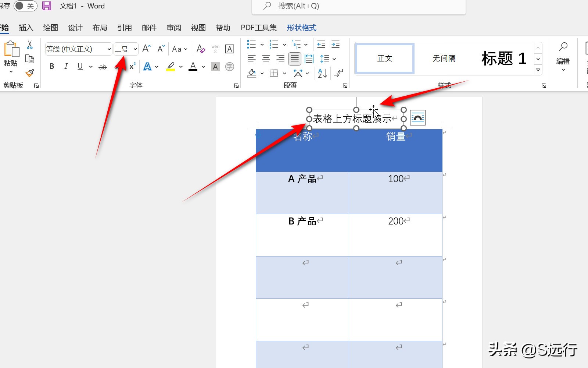Open the 插入 Insert tab
588x368 pixels.
pyautogui.click(x=26, y=28)
